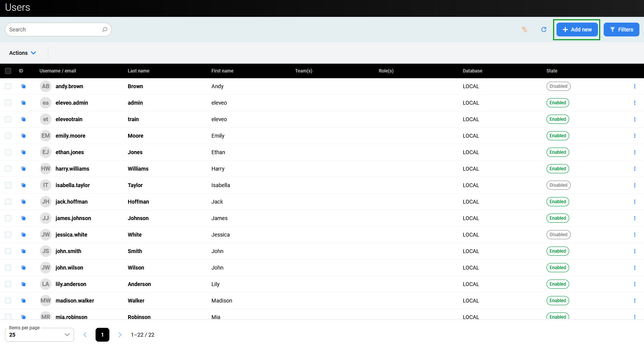Go to the next page arrow

(x=120, y=335)
